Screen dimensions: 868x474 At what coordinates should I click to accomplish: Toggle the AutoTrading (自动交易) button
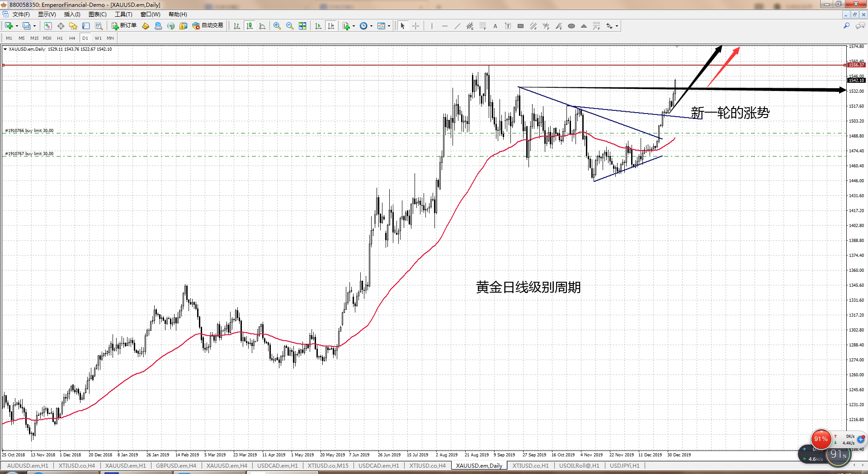point(208,26)
